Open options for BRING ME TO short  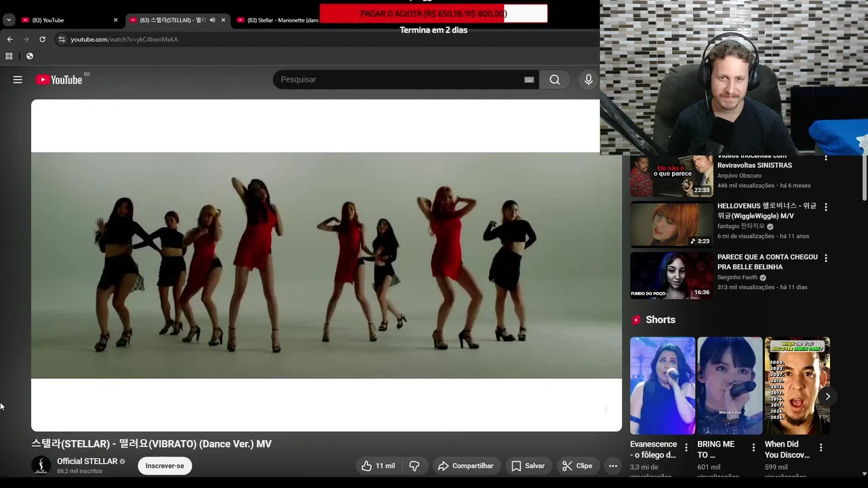click(x=753, y=447)
